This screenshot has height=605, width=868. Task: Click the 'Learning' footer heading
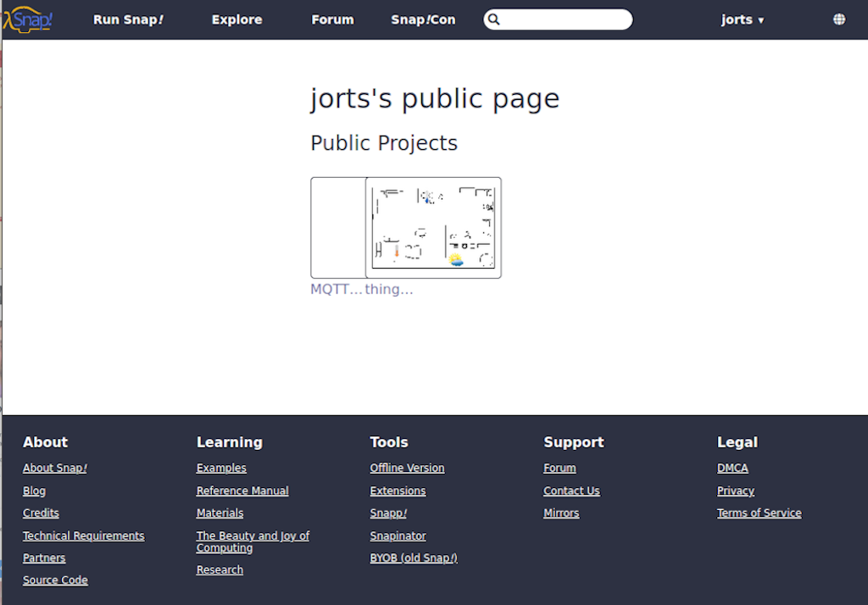click(x=230, y=442)
